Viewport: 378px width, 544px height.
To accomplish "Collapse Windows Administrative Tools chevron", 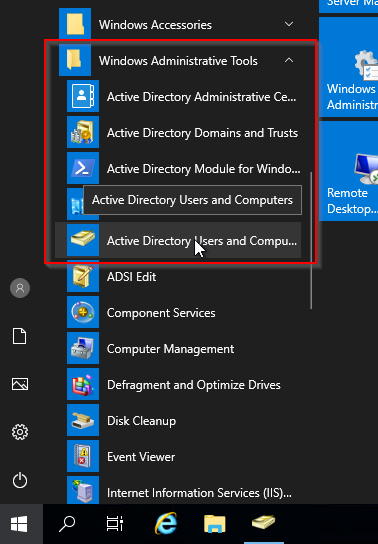I will (289, 60).
